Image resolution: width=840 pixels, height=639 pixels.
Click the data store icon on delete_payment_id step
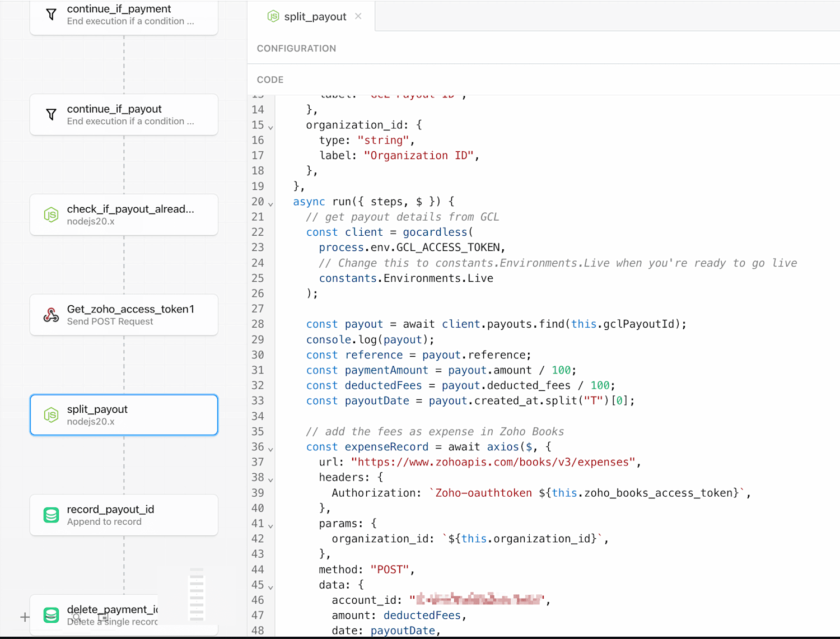[x=51, y=615]
